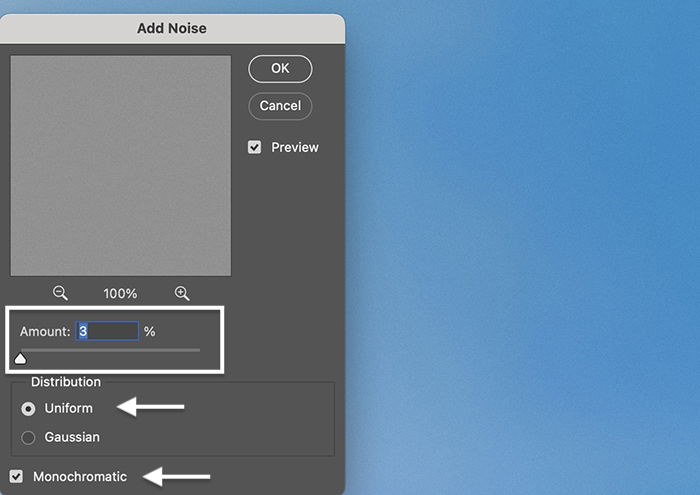The image size is (700, 495).
Task: Click the noise preview thumbnail area
Action: pyautogui.click(x=121, y=166)
